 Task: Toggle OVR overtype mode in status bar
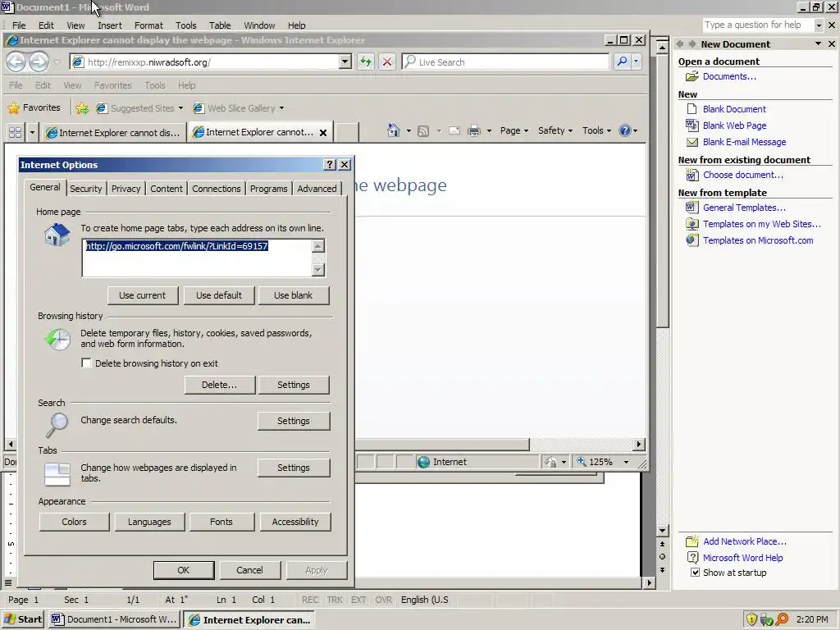(384, 600)
